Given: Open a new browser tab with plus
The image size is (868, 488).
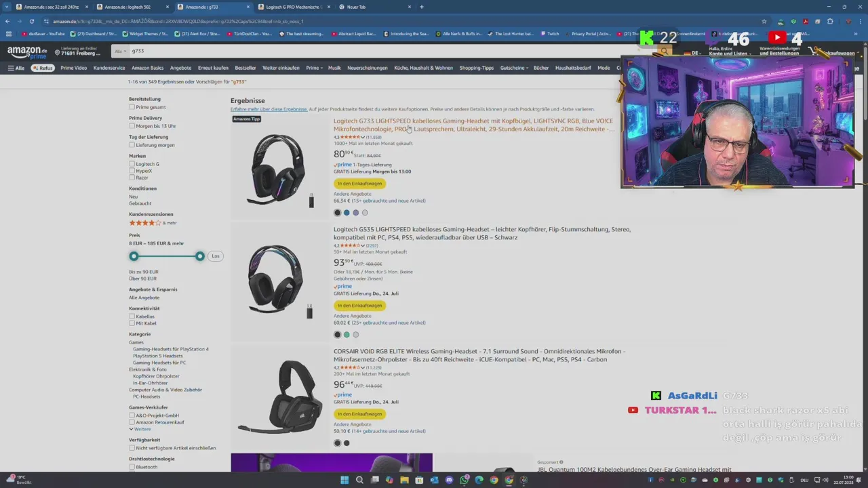Looking at the screenshot, I should (x=421, y=7).
